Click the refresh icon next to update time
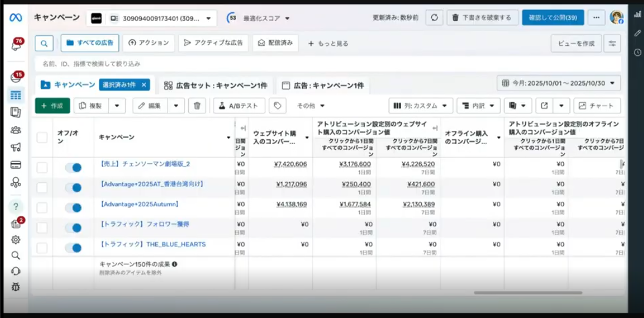The image size is (644, 318). pyautogui.click(x=434, y=18)
